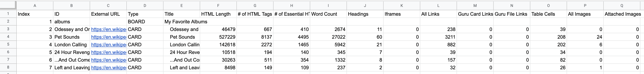Select word count value 2674
644x74 pixels.
[328, 29]
